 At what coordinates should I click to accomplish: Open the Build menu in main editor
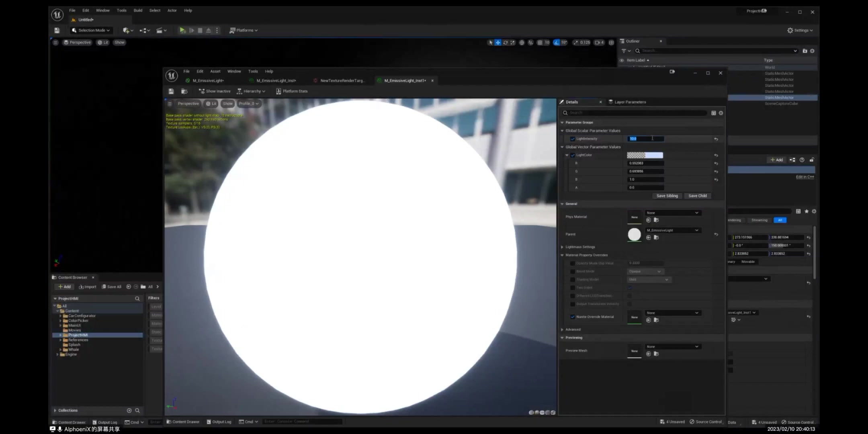(138, 10)
